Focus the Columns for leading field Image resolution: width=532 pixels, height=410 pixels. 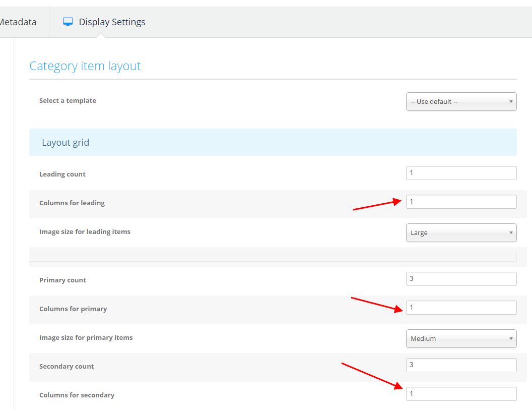click(x=461, y=202)
